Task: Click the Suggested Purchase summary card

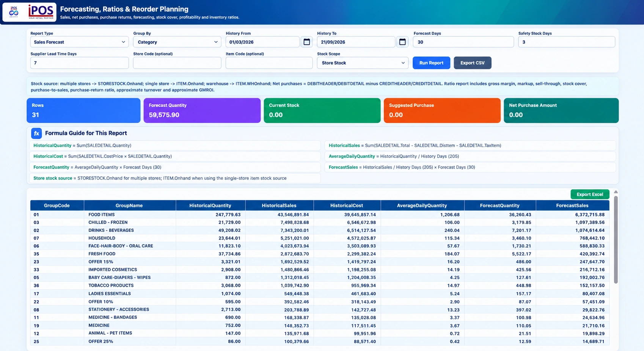Action: (442, 110)
